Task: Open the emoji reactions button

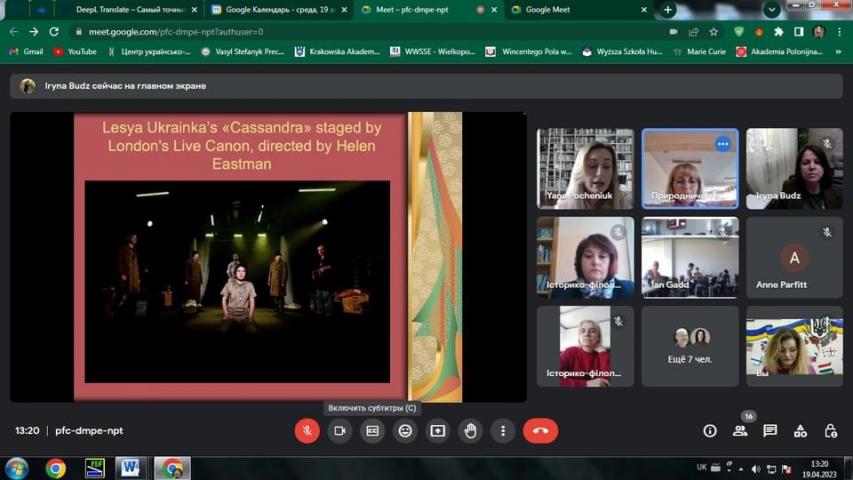Action: pyautogui.click(x=405, y=430)
